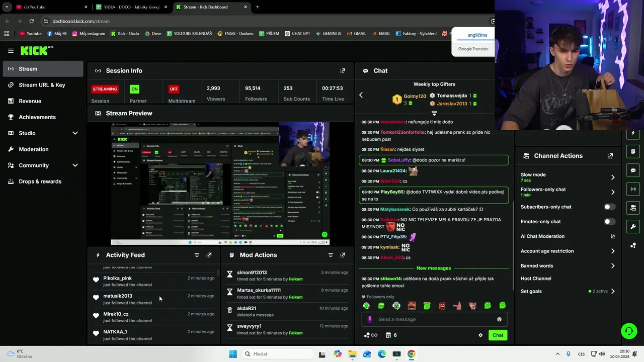Screen dimensions: 644x362
Task: Open the chat bubble panel in right rail
Action: click(633, 170)
